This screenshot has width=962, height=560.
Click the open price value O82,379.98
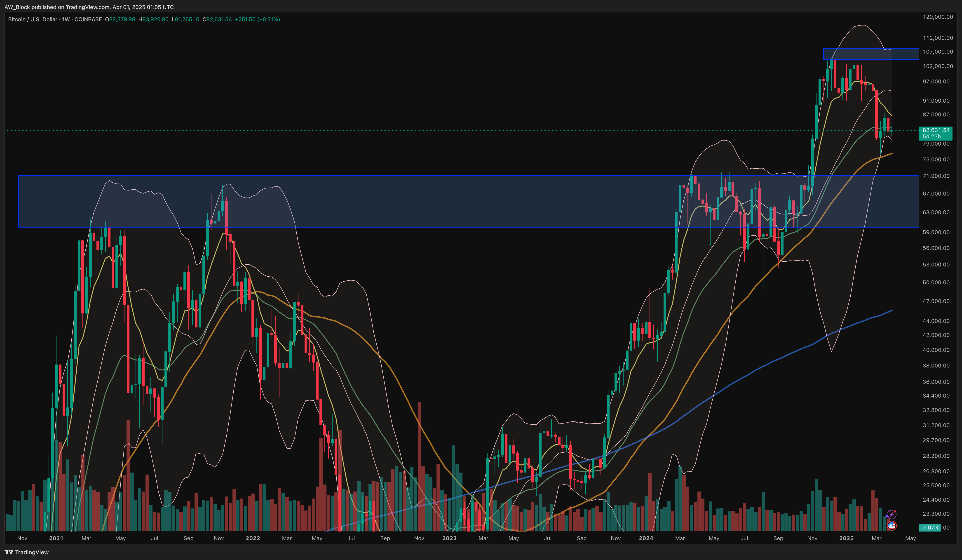click(120, 19)
